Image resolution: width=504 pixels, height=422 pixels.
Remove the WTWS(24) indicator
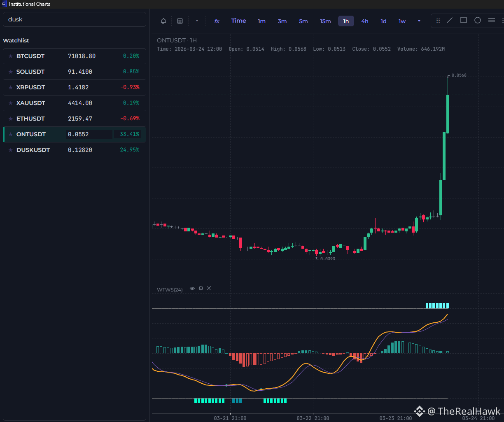209,289
